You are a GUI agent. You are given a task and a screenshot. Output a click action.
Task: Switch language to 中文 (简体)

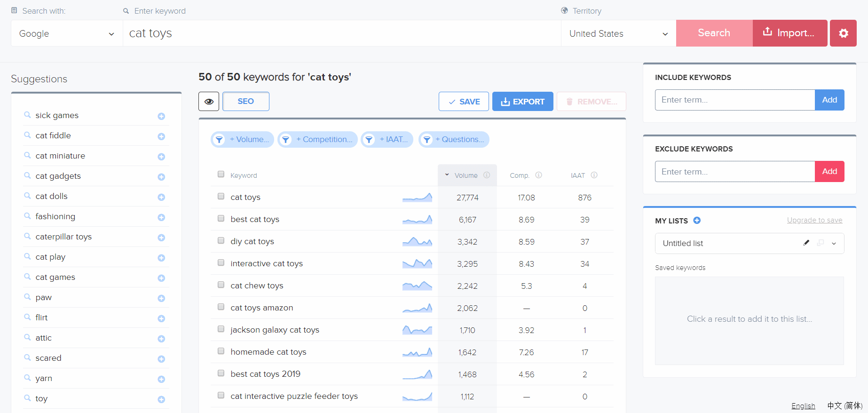click(x=845, y=405)
